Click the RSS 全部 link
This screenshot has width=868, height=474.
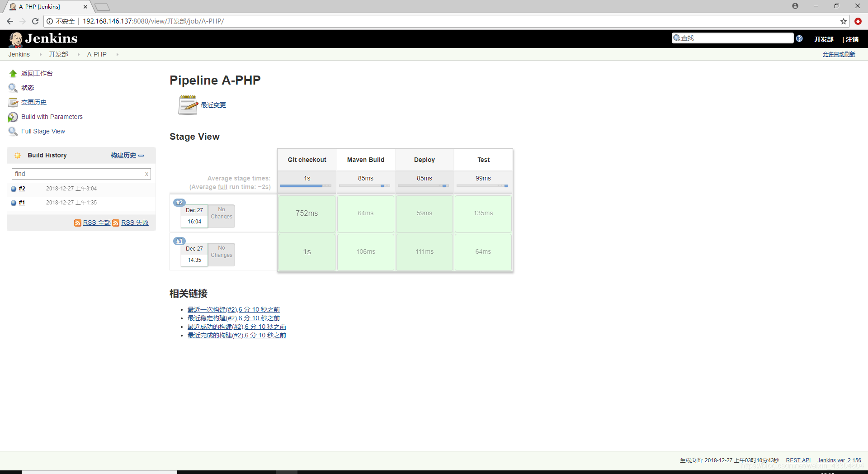(x=97, y=223)
